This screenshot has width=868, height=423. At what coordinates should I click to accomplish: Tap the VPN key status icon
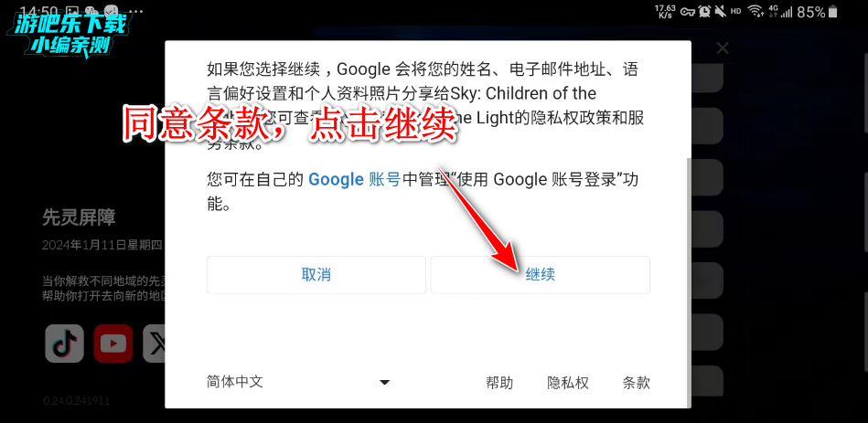(688, 11)
